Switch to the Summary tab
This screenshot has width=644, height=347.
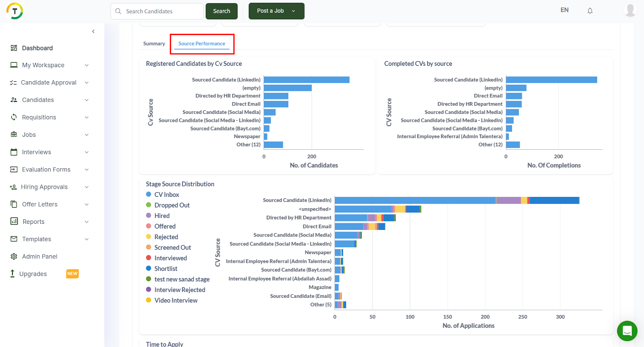(x=154, y=43)
